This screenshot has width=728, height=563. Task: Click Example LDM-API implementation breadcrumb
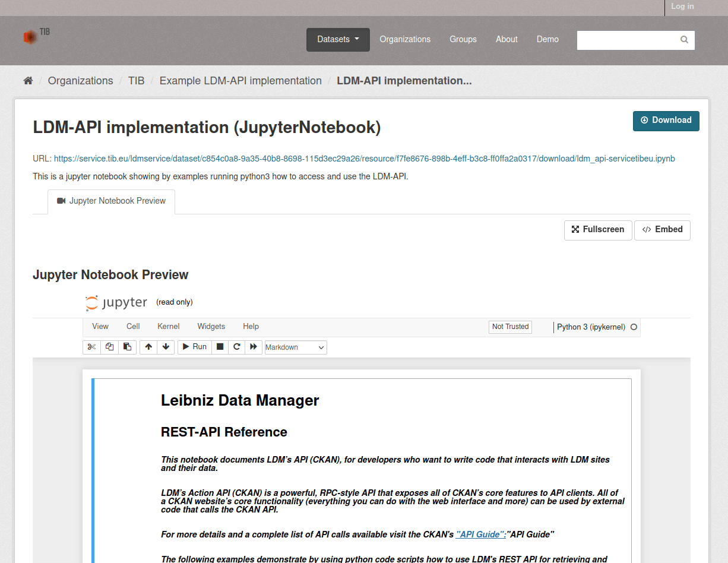coord(240,81)
